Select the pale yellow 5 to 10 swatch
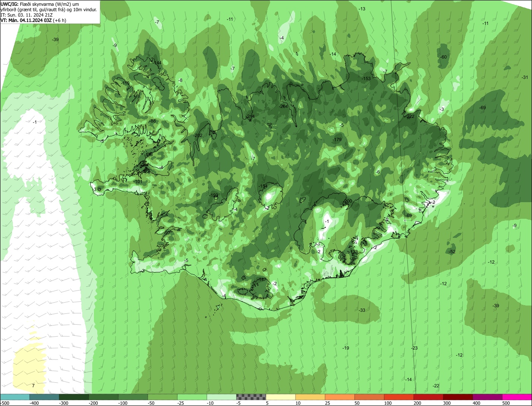The height and width of the screenshot is (406, 532). (x=281, y=397)
